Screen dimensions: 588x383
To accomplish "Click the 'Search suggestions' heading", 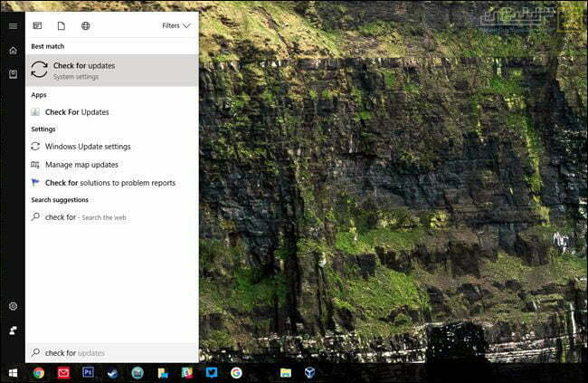I will [x=60, y=200].
